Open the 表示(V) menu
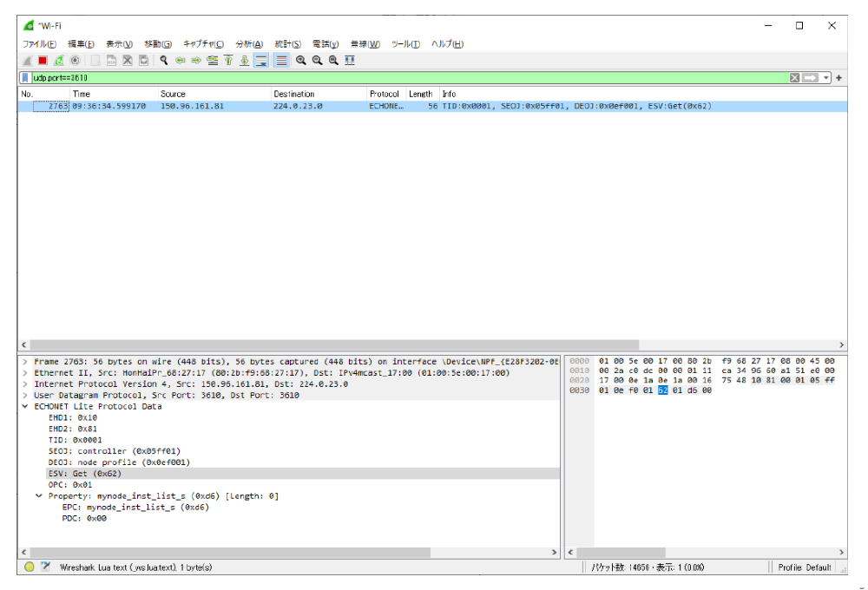The image size is (868, 590). pyautogui.click(x=119, y=43)
